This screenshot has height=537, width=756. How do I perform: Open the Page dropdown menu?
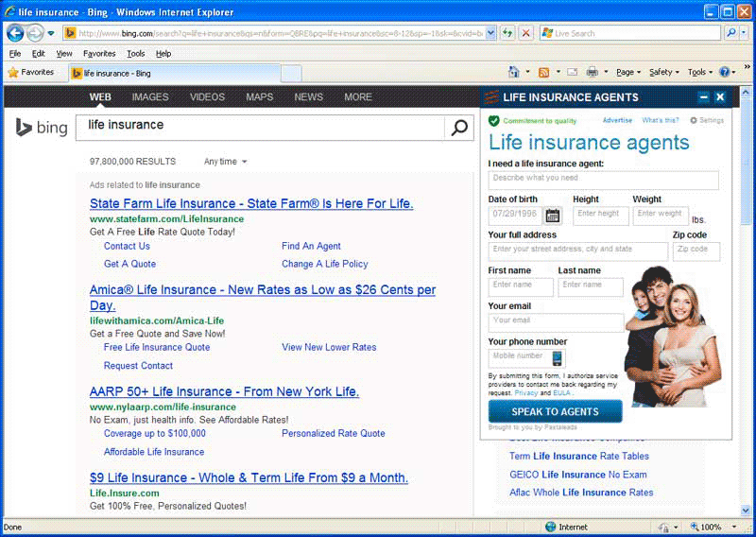[x=628, y=73]
